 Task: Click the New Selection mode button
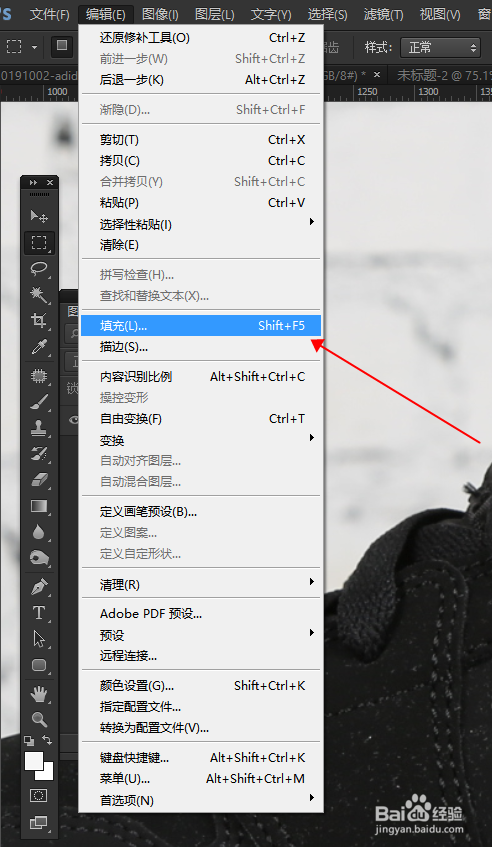click(62, 46)
